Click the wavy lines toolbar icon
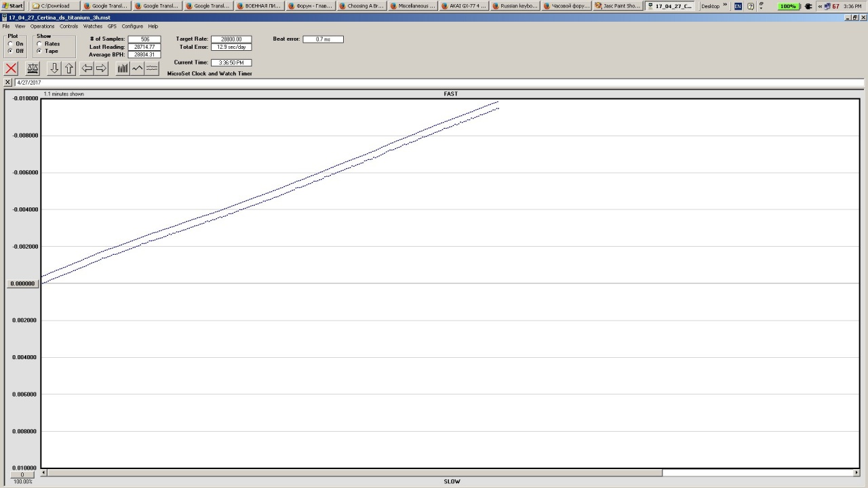This screenshot has width=868, height=488. (x=152, y=68)
